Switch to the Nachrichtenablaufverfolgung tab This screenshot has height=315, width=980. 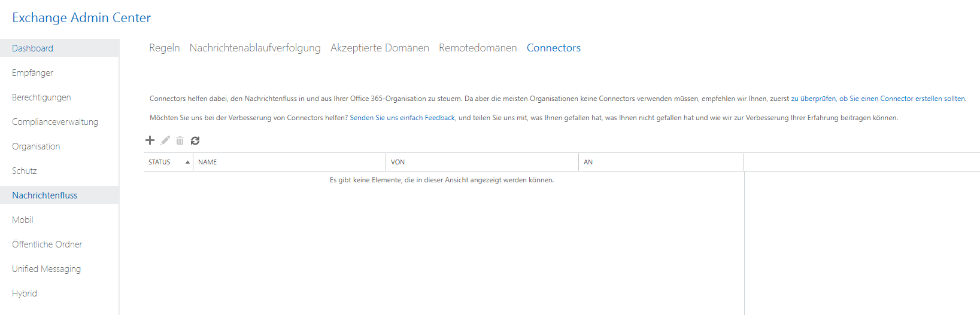(x=255, y=48)
